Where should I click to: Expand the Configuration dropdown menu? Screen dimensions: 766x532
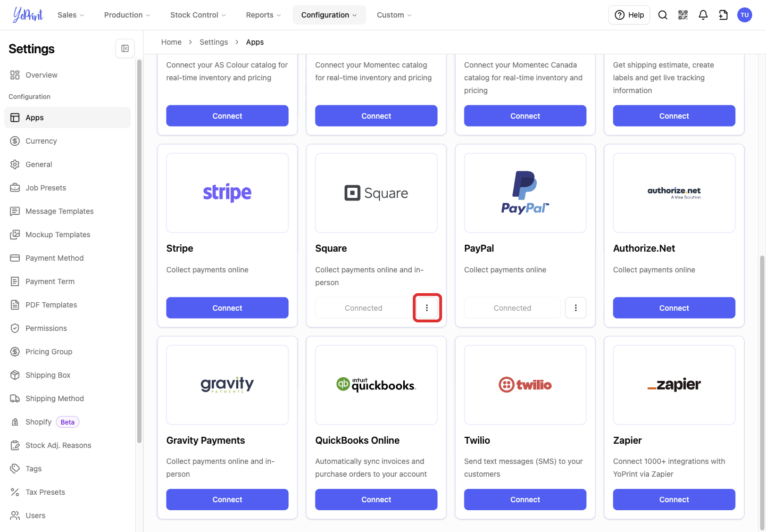[x=329, y=15]
